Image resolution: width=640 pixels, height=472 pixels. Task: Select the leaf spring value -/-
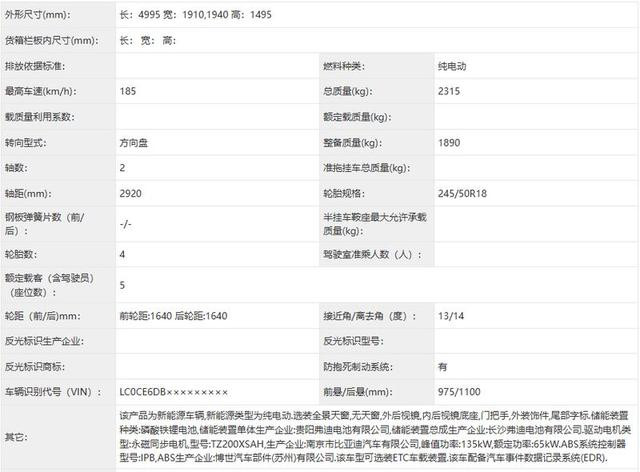[x=126, y=224]
